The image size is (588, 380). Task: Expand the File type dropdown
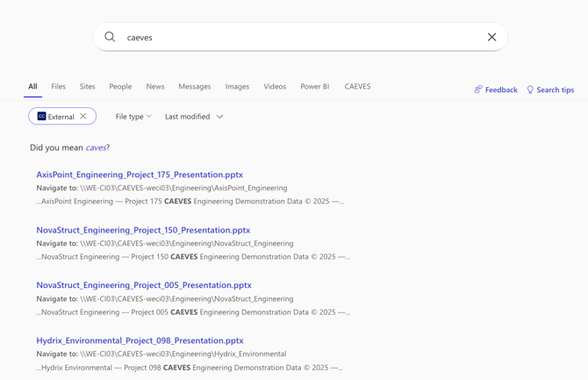(133, 116)
